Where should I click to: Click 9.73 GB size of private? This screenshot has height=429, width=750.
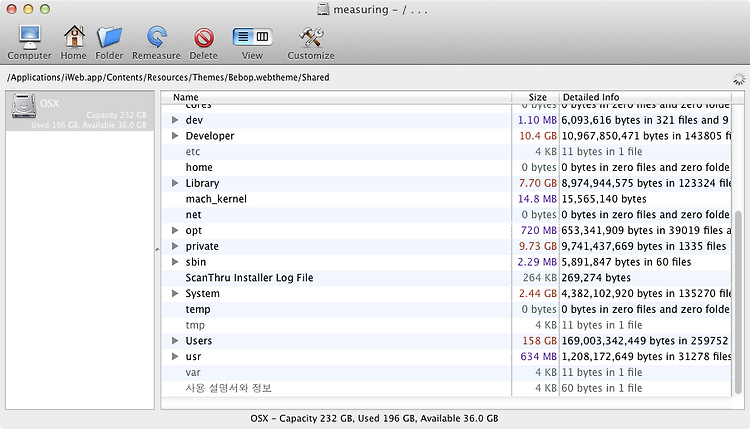click(538, 246)
